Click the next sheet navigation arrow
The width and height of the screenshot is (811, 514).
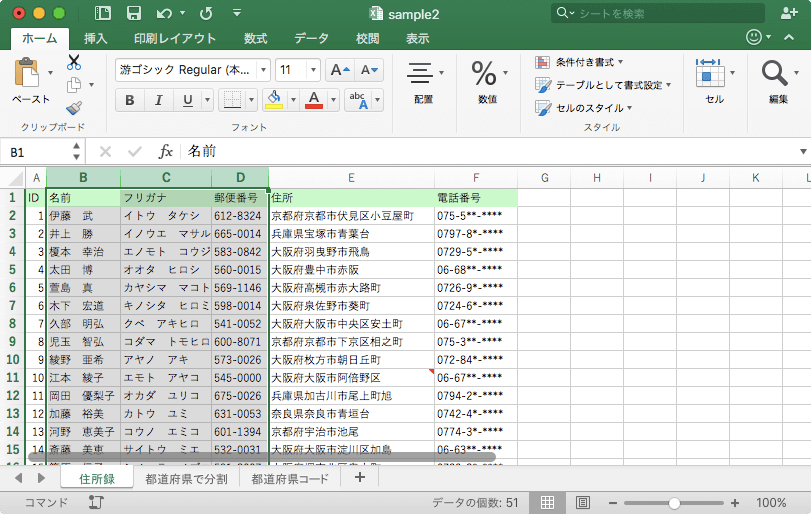click(41, 478)
